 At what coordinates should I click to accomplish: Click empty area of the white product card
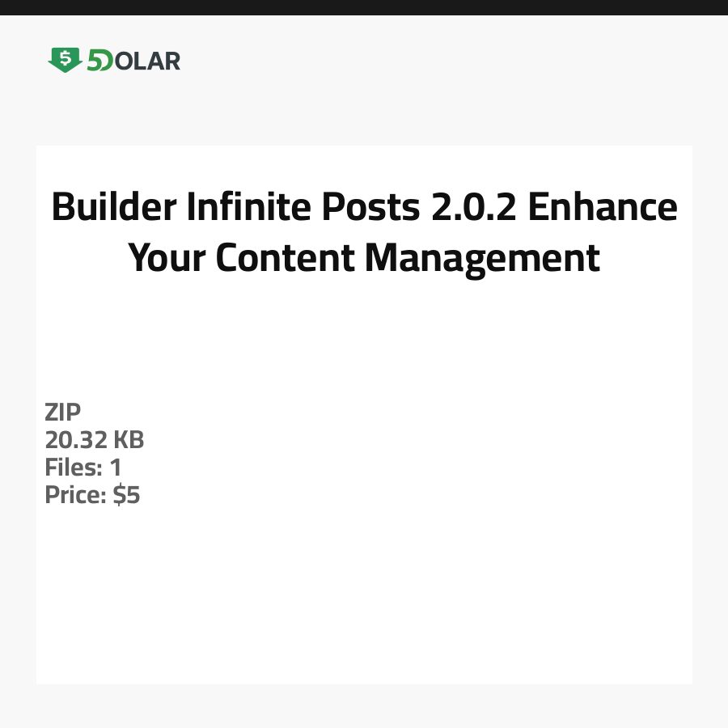click(404, 582)
